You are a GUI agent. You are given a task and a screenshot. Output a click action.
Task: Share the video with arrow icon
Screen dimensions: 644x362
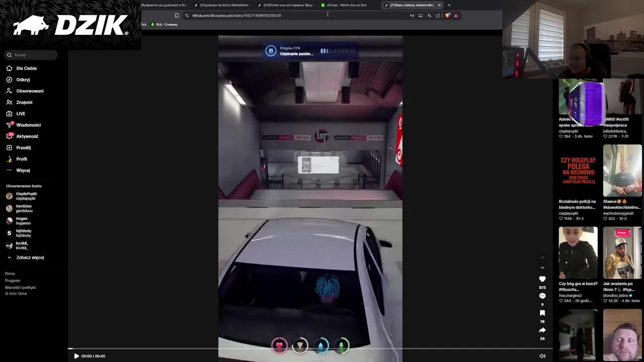[542, 330]
